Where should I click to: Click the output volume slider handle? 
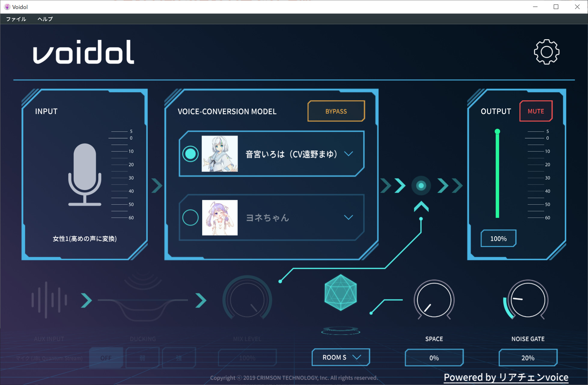(497, 131)
